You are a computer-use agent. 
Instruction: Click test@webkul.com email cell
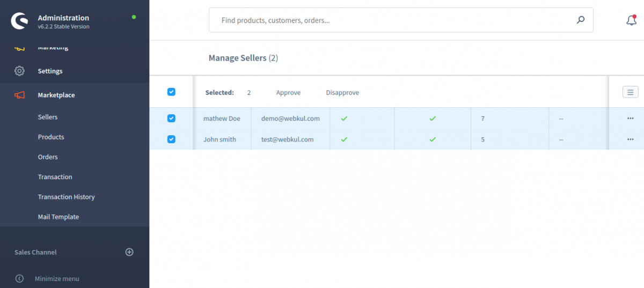[x=287, y=139]
